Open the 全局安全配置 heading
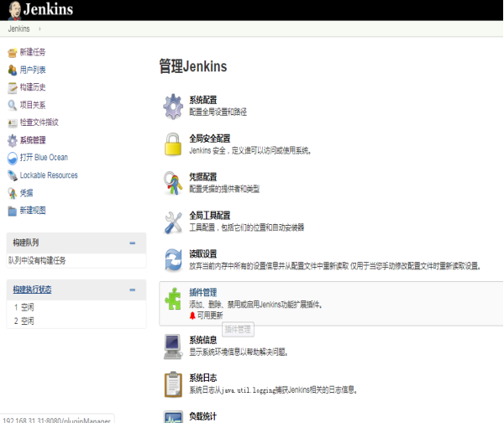The width and height of the screenshot is (504, 423). point(209,138)
